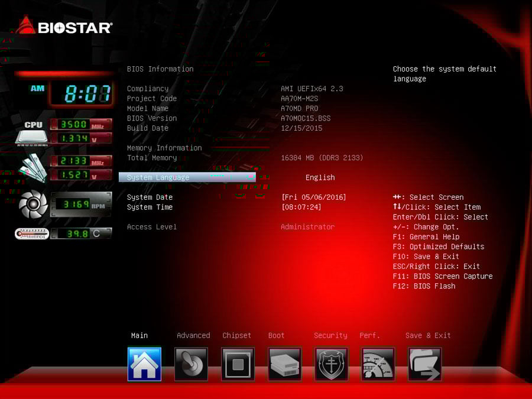The height and width of the screenshot is (399, 532).
Task: Click the 12/15/2015 build date value
Action: 301,128
